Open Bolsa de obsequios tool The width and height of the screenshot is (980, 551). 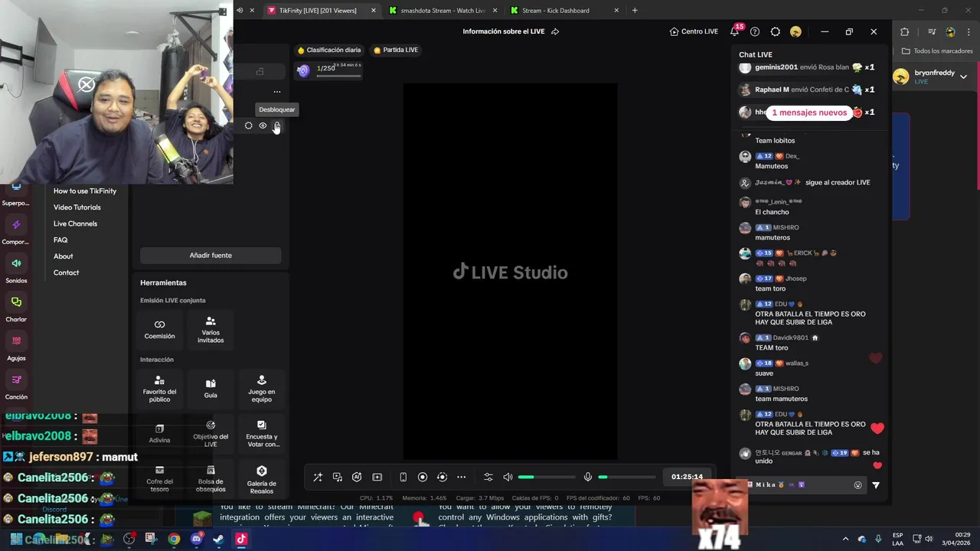(x=211, y=479)
